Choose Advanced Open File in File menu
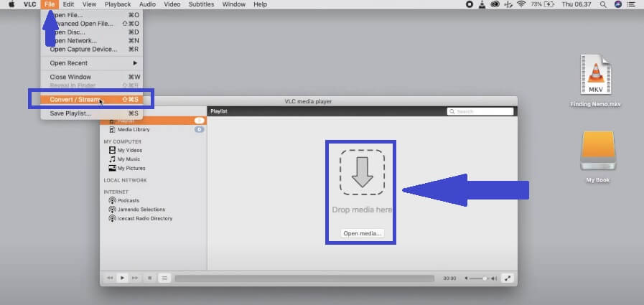 click(92, 24)
